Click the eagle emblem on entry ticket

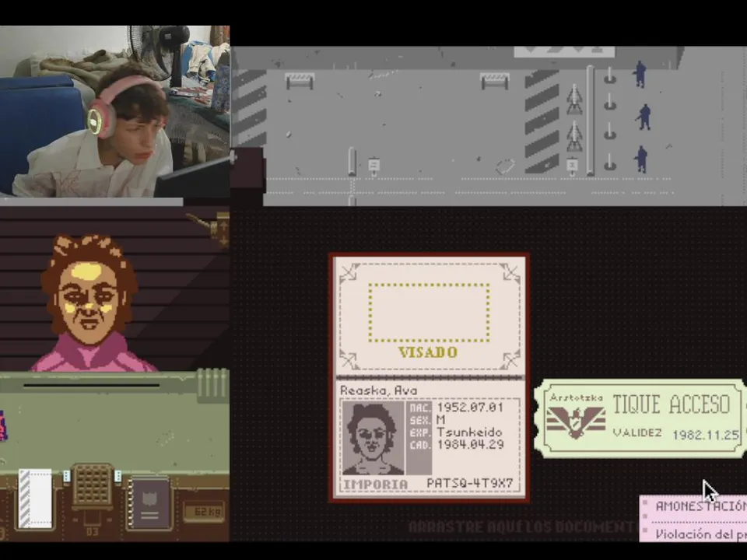576,422
